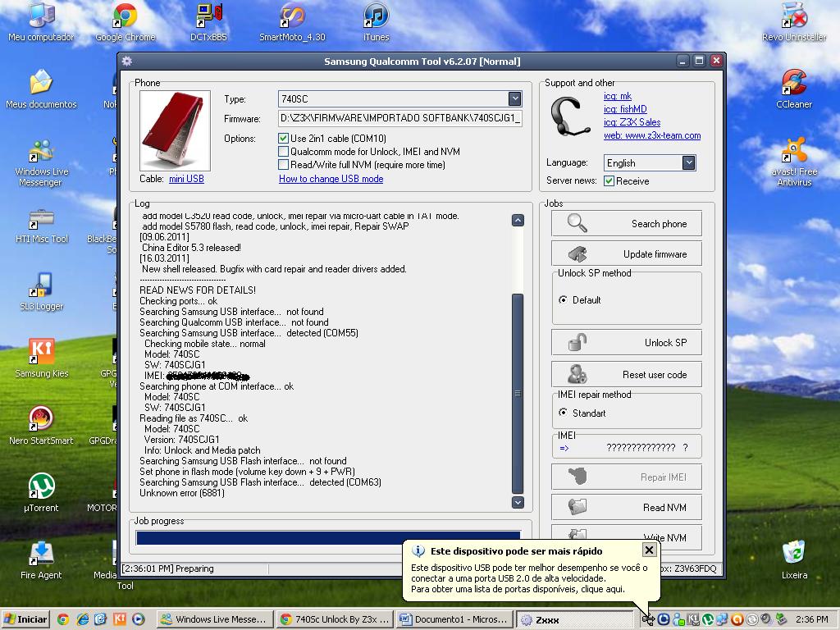Toggle the Receive server news checkbox

coord(609,181)
